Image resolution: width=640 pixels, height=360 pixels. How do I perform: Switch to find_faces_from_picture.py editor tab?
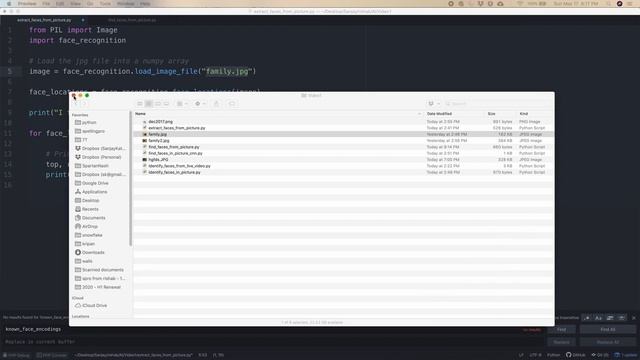pyautogui.click(x=132, y=20)
